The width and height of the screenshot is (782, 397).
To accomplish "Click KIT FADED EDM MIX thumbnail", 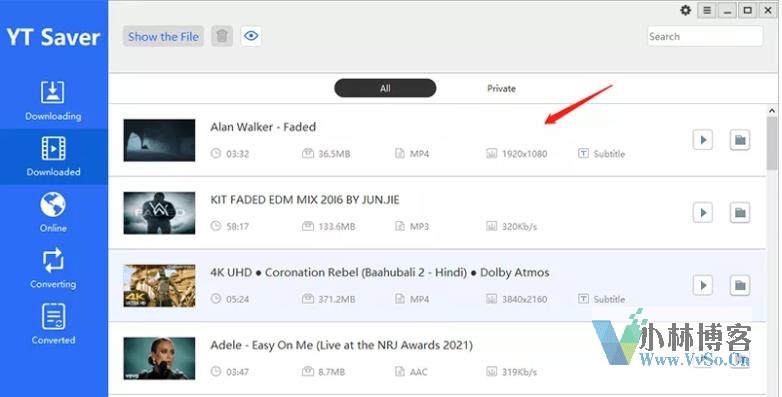I will click(x=160, y=213).
